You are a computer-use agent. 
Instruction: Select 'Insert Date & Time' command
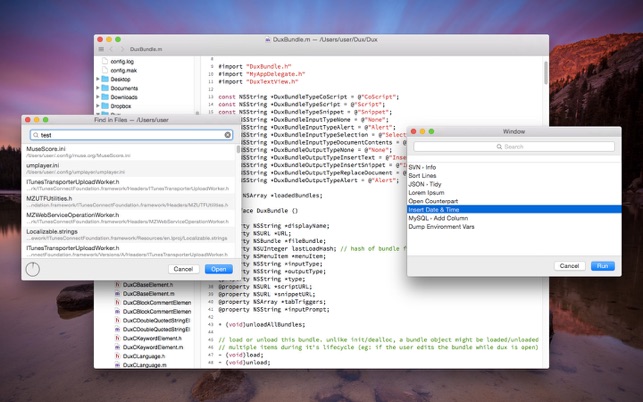(x=514, y=210)
